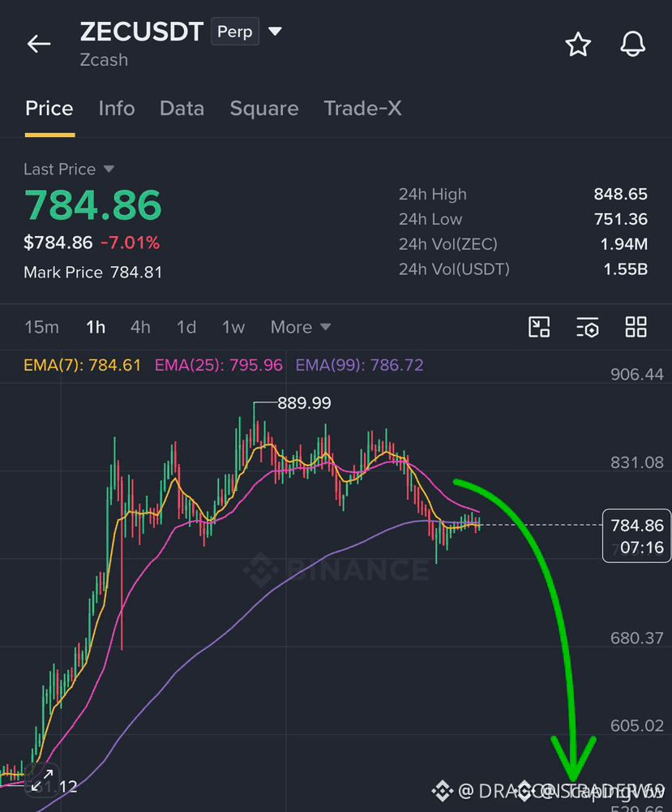Tap the EMA(99): 786.72 indicator label
The height and width of the screenshot is (812, 672).
click(x=360, y=365)
